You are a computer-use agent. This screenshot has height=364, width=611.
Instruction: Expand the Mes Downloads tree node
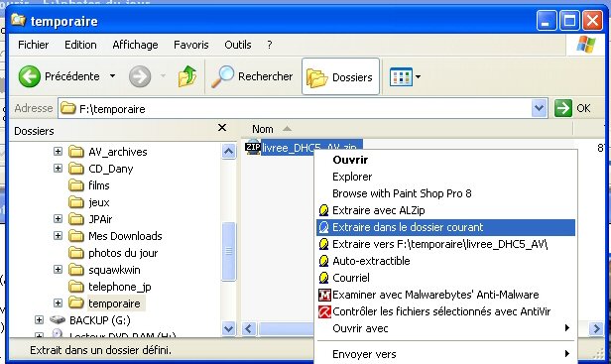tap(58, 235)
